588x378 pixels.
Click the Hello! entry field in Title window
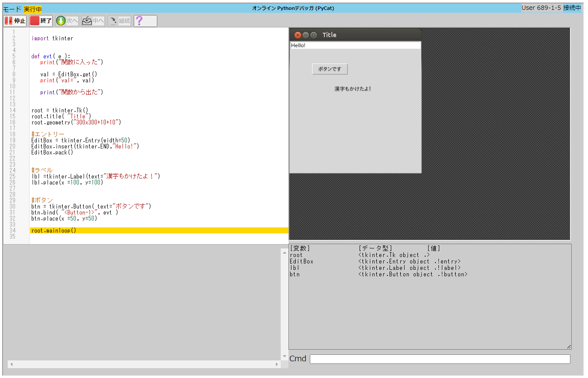355,45
